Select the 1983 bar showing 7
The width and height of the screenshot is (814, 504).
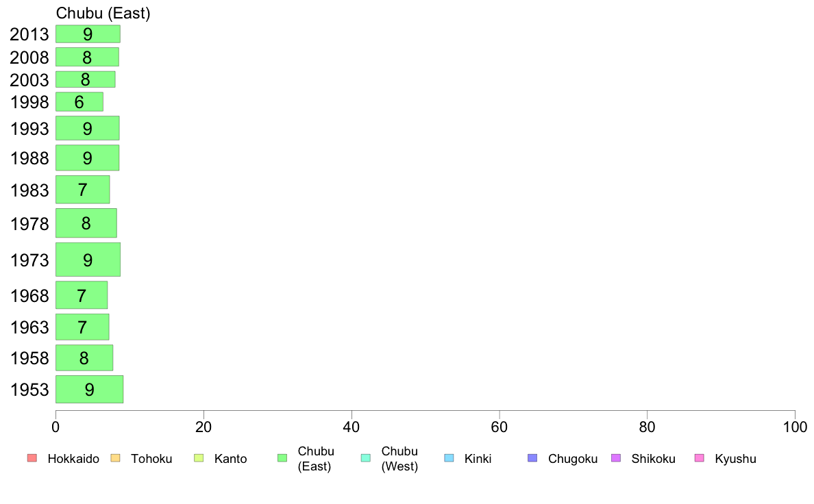[82, 190]
